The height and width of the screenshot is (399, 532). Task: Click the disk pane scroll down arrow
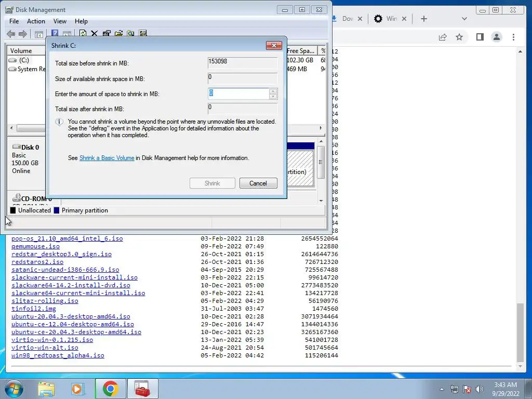[x=321, y=201]
